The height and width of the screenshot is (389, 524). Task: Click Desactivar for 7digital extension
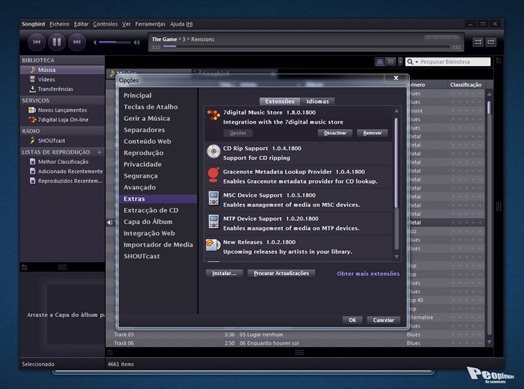[335, 133]
